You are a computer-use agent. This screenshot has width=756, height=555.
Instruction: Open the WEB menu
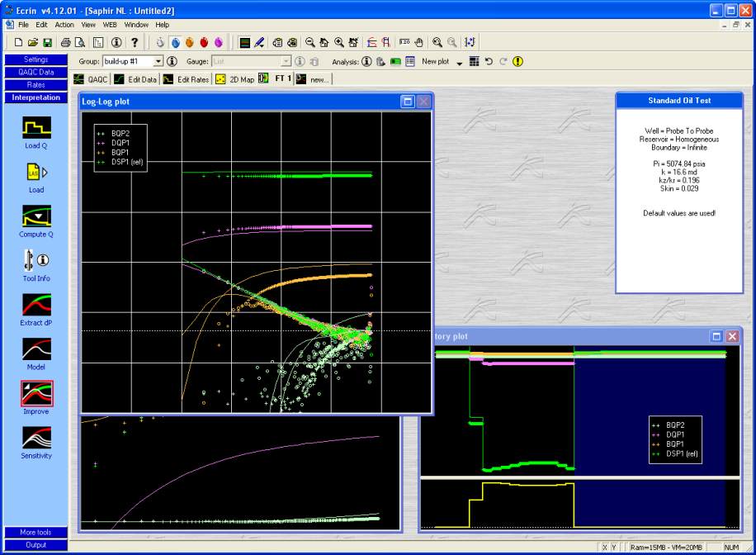click(x=110, y=25)
